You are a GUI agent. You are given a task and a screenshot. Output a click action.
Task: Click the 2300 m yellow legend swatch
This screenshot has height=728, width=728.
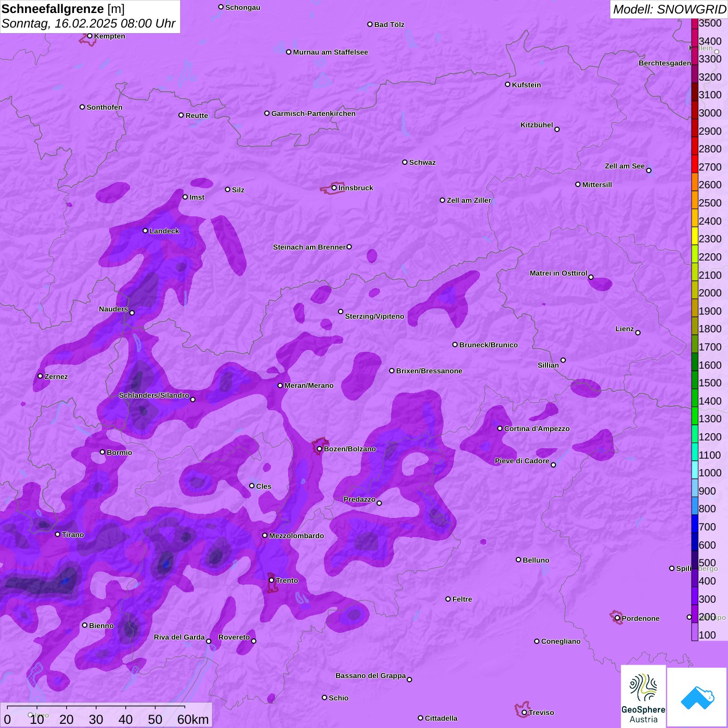[695, 236]
